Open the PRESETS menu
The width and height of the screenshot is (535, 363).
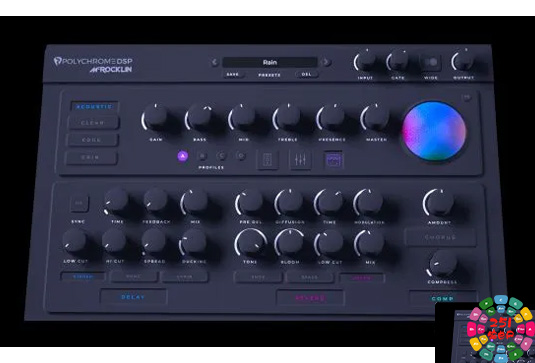click(x=270, y=75)
